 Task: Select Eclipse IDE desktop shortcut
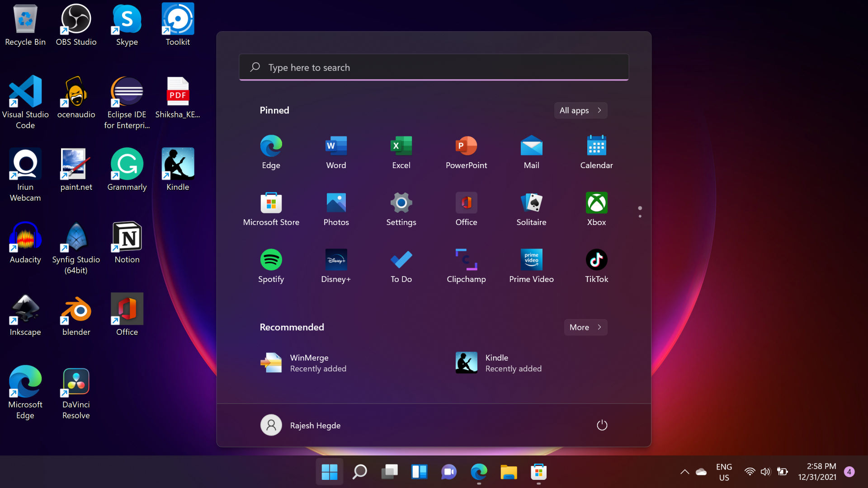click(x=127, y=103)
